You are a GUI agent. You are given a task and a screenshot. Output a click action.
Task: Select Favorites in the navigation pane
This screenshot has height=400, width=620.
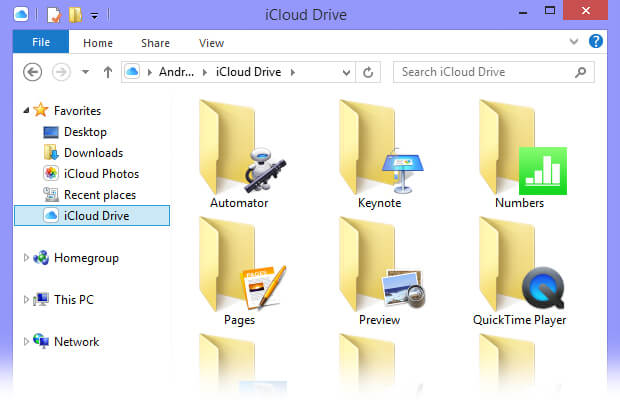pyautogui.click(x=77, y=111)
